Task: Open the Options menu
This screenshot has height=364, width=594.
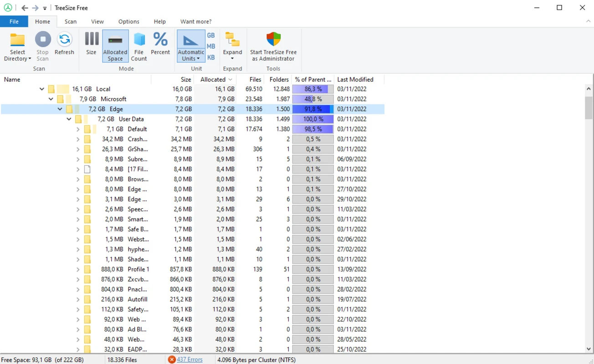Action: pyautogui.click(x=128, y=21)
